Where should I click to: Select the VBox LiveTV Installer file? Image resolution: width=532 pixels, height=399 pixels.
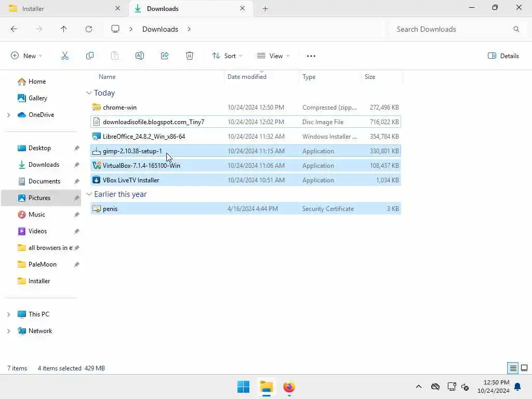[246, 180]
